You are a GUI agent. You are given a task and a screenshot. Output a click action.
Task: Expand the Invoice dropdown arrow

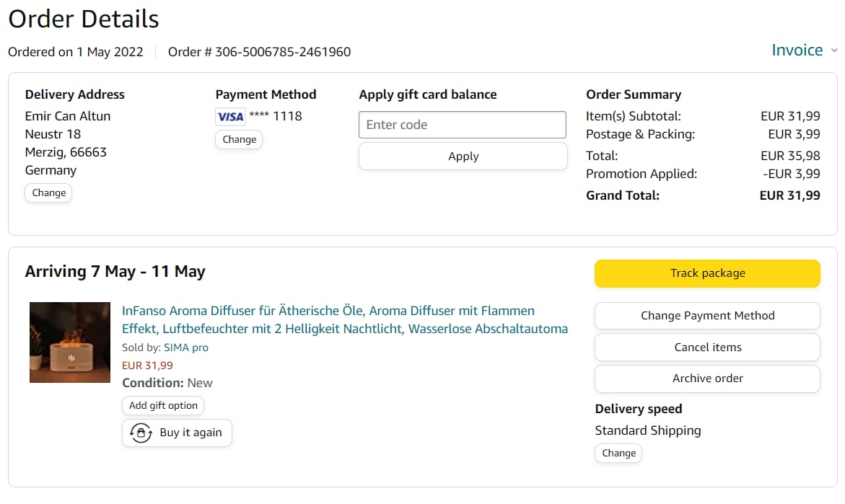834,50
